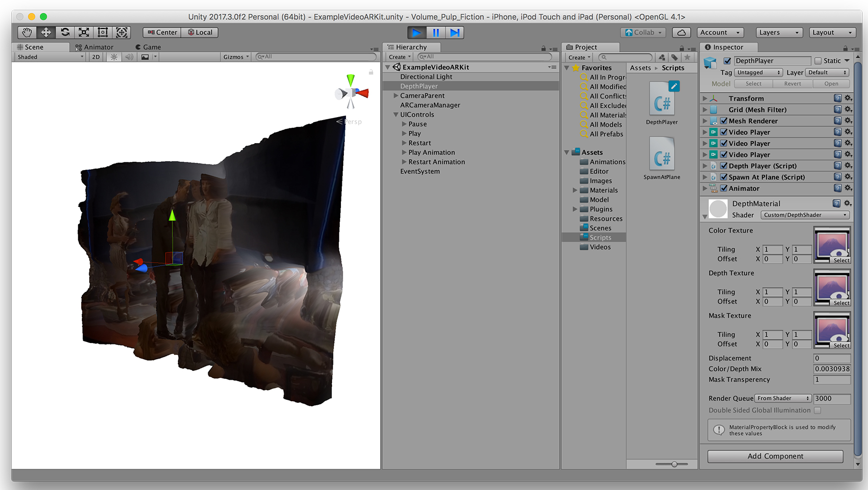This screenshot has height=490, width=868.
Task: Collapse the UIControls hierarchy item
Action: [x=396, y=115]
